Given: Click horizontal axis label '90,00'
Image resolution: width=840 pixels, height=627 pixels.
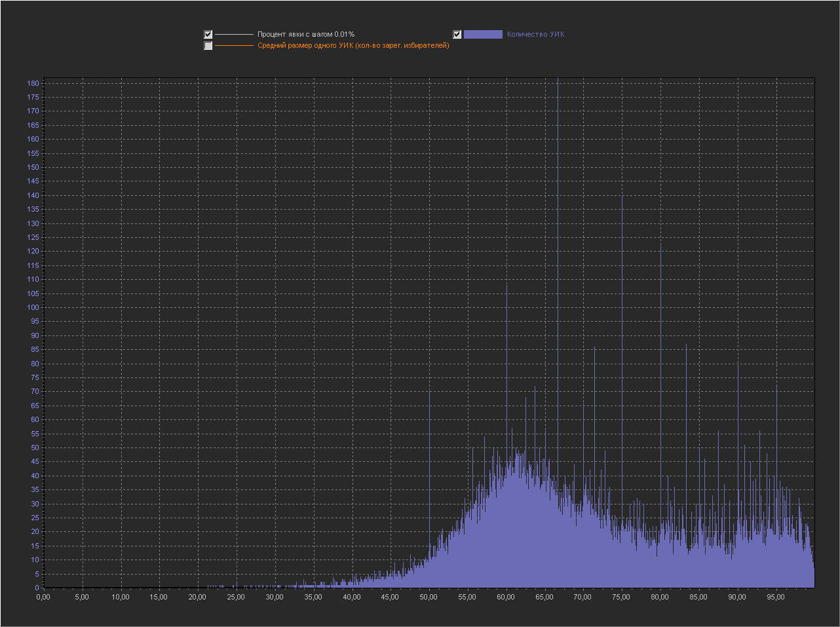Looking at the screenshot, I should [737, 597].
